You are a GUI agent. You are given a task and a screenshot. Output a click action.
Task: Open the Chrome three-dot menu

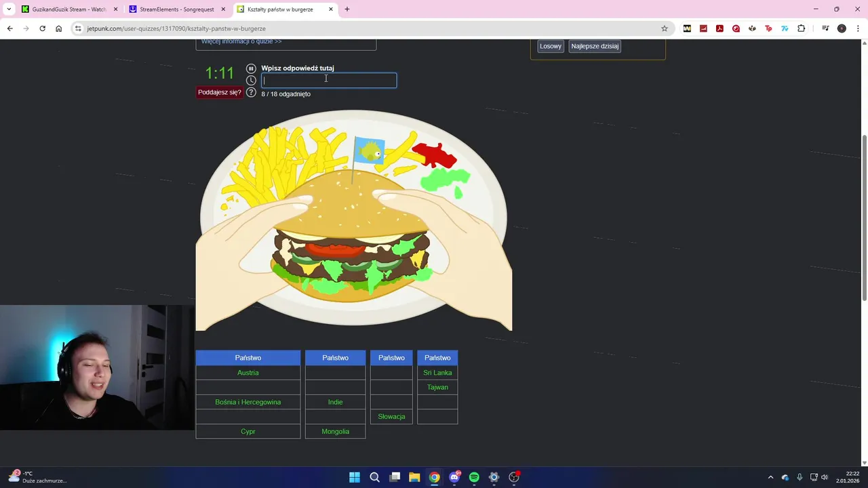(x=858, y=28)
